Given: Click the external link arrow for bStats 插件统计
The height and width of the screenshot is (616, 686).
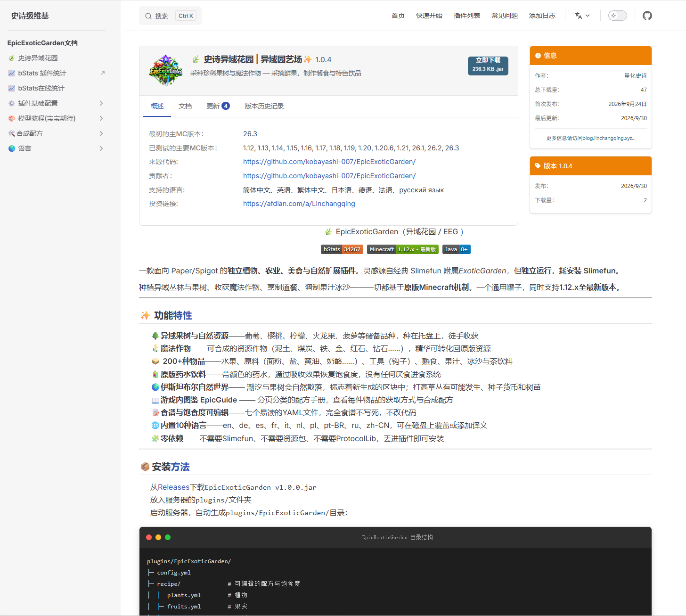Looking at the screenshot, I should [103, 73].
